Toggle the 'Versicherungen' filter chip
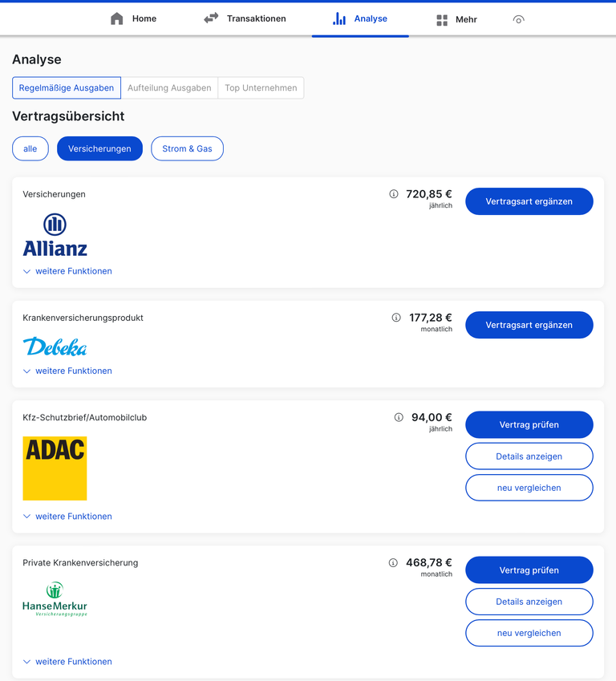Screen dimensions: 616x681 pyautogui.click(x=99, y=148)
